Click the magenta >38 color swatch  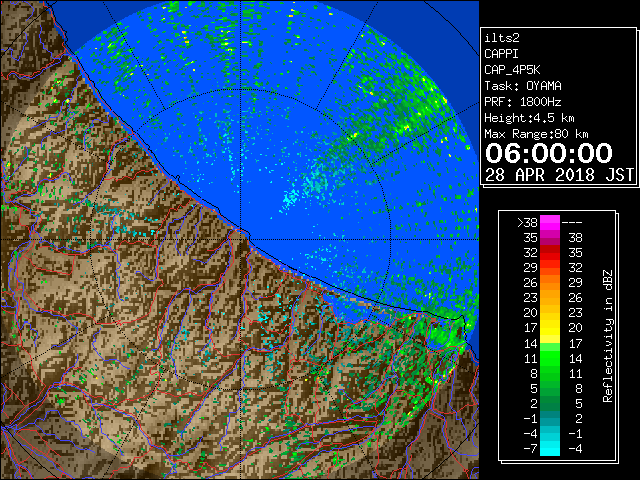550,223
